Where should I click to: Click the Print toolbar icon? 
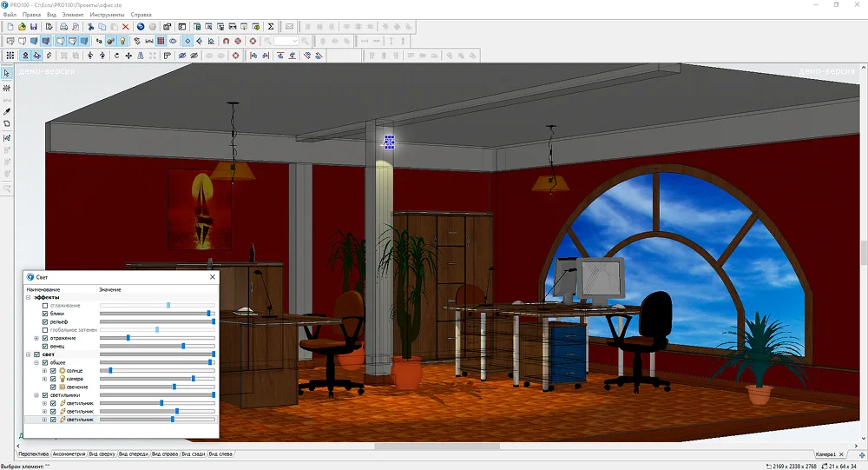tap(63, 27)
